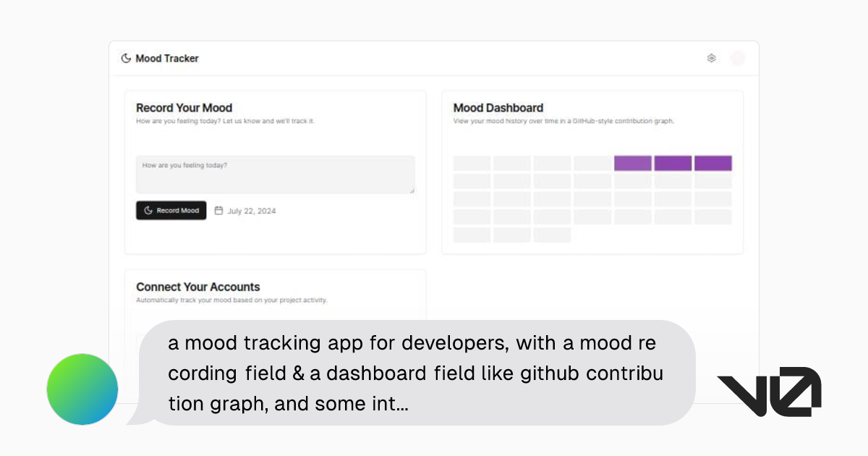Click the textarea resize handle grip
Viewport: 868px width, 456px height.
coord(412,190)
